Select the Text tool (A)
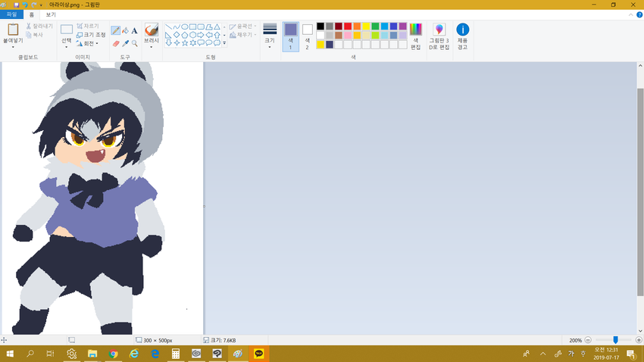The width and height of the screenshot is (644, 362). pyautogui.click(x=134, y=31)
